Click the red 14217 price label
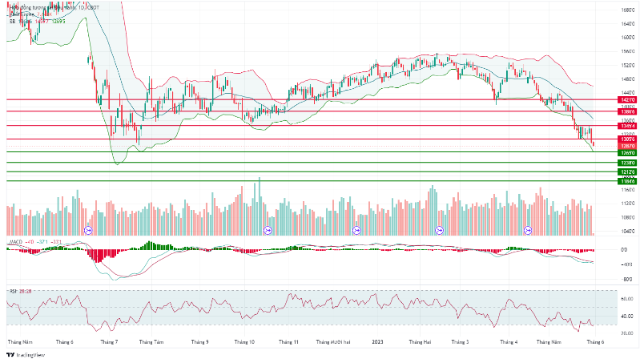Screen dimensions: 644x363 pyautogui.click(x=627, y=99)
